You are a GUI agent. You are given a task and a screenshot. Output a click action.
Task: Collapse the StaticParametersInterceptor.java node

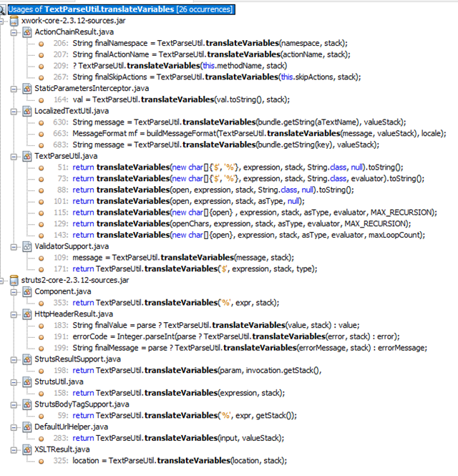(x=14, y=89)
